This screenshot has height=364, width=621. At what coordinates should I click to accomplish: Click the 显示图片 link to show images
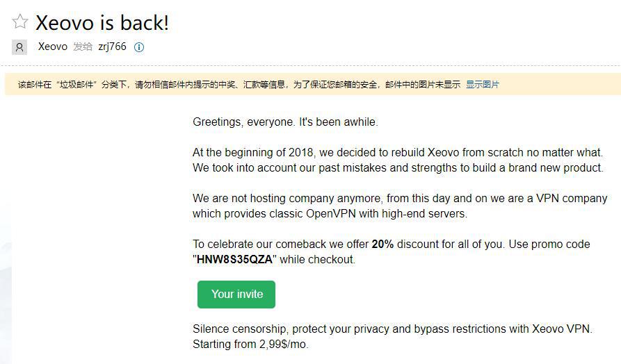[x=482, y=85]
